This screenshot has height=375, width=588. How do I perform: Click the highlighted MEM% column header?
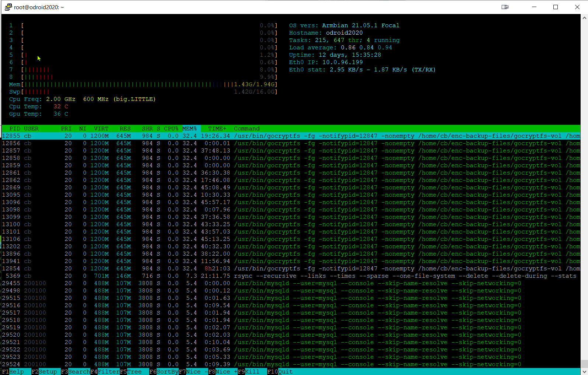(x=190, y=129)
